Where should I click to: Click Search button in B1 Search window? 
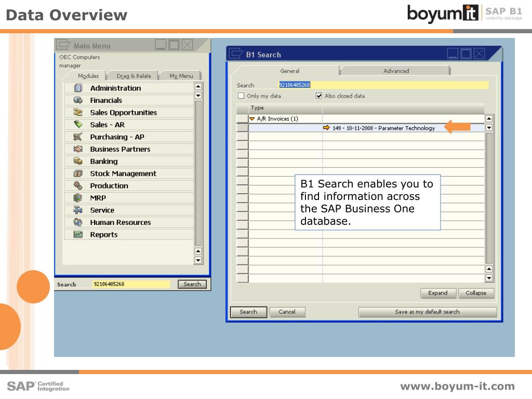click(248, 312)
